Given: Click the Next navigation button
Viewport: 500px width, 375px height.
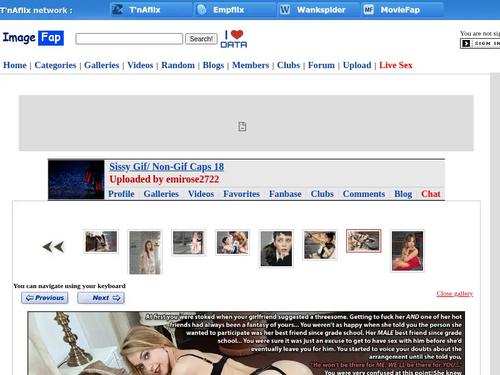Looking at the screenshot, I should tap(101, 298).
